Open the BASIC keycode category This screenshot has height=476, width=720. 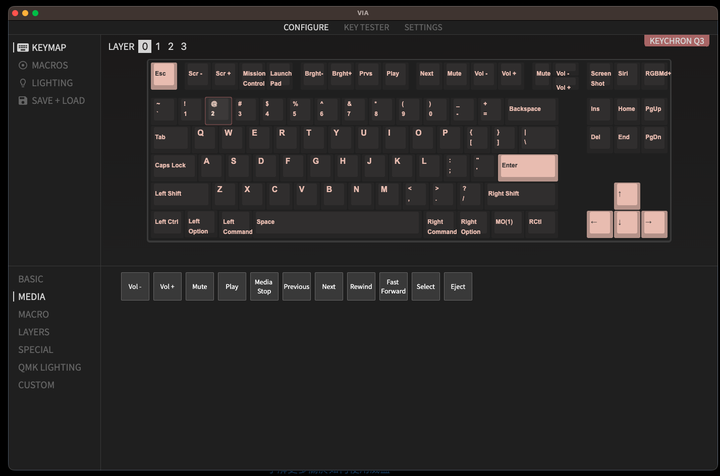(31, 279)
